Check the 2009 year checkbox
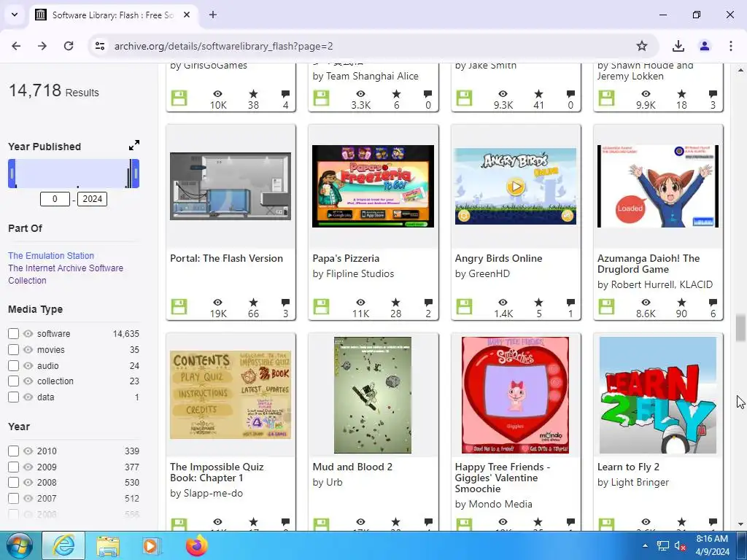 tap(13, 467)
